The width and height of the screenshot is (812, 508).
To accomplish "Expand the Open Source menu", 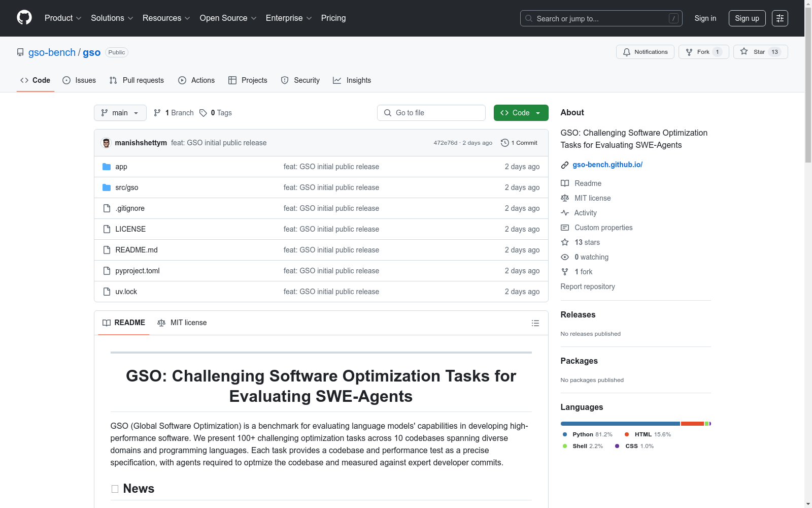I will point(228,18).
